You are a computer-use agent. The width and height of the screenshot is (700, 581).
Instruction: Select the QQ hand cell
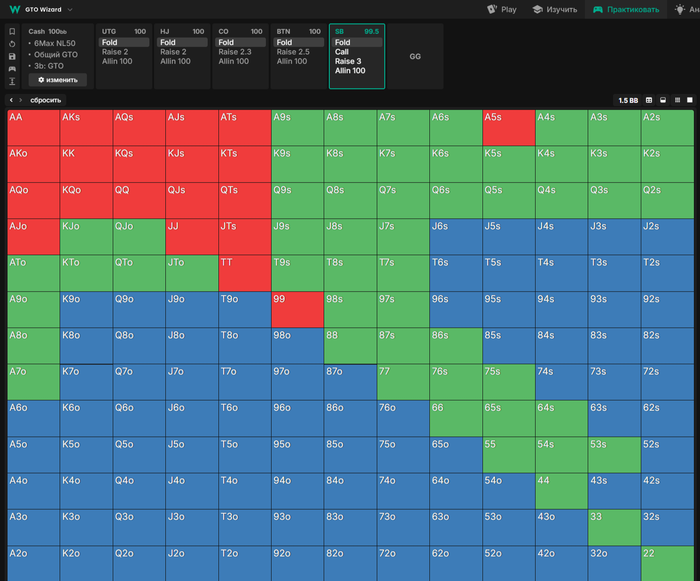139,201
